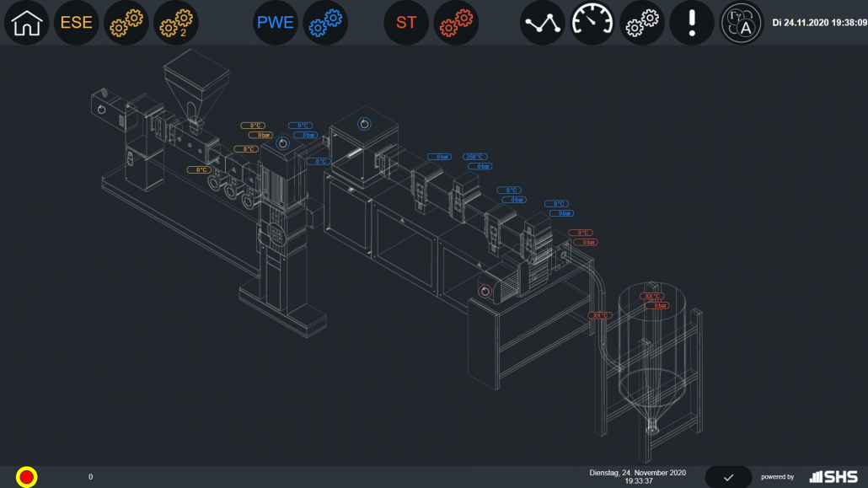868x488 pixels.
Task: Select the blue 258 °C temperature value
Action: [x=475, y=157]
